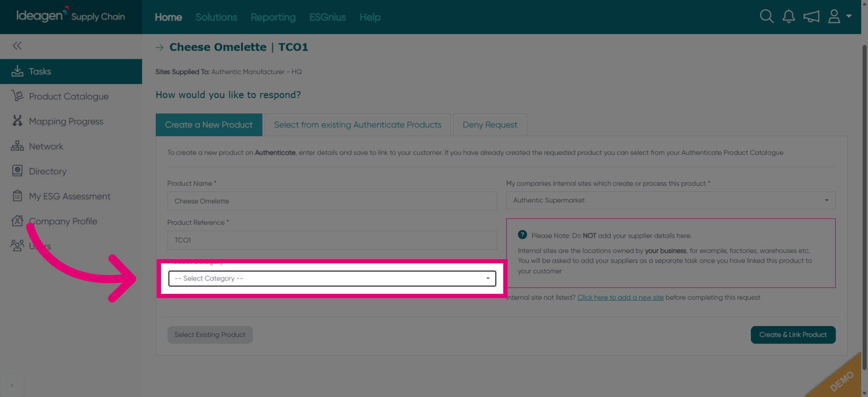This screenshot has height=397, width=868.
Task: Click the Product Catalogue trolley icon
Action: [17, 96]
